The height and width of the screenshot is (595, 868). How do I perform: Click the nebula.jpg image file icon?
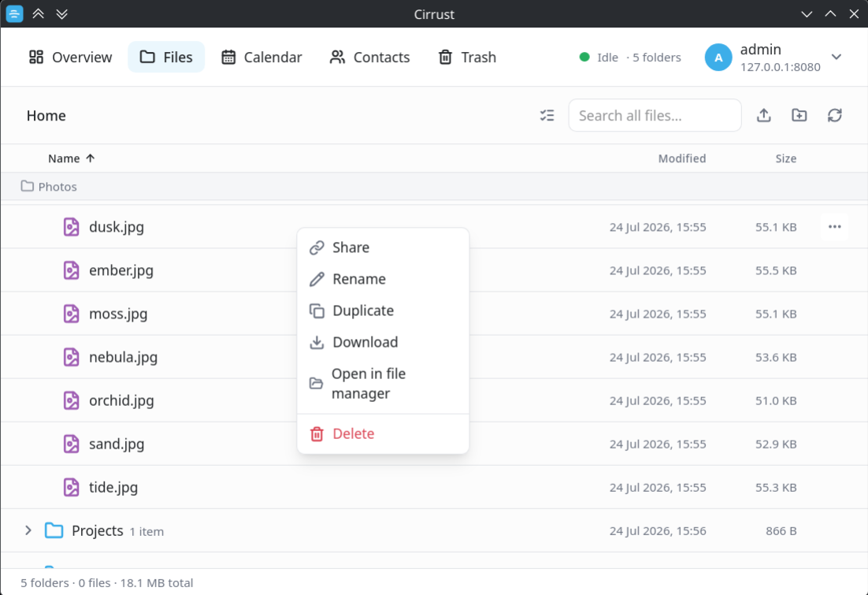click(x=72, y=357)
